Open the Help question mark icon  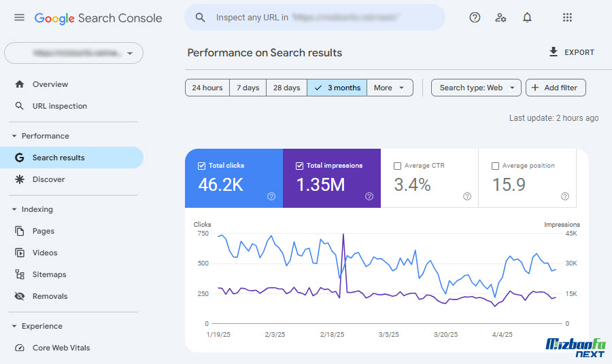[x=475, y=18]
